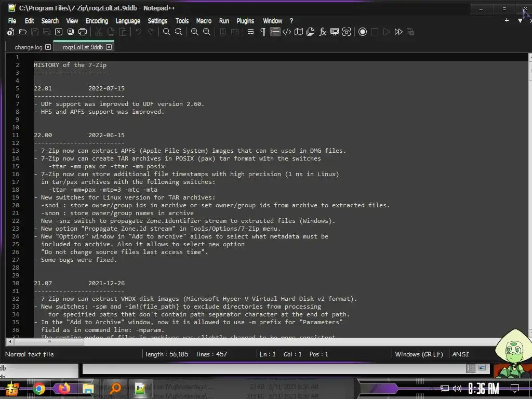Print the document with printer icon
Screen dimensions: 532x399
(83, 32)
